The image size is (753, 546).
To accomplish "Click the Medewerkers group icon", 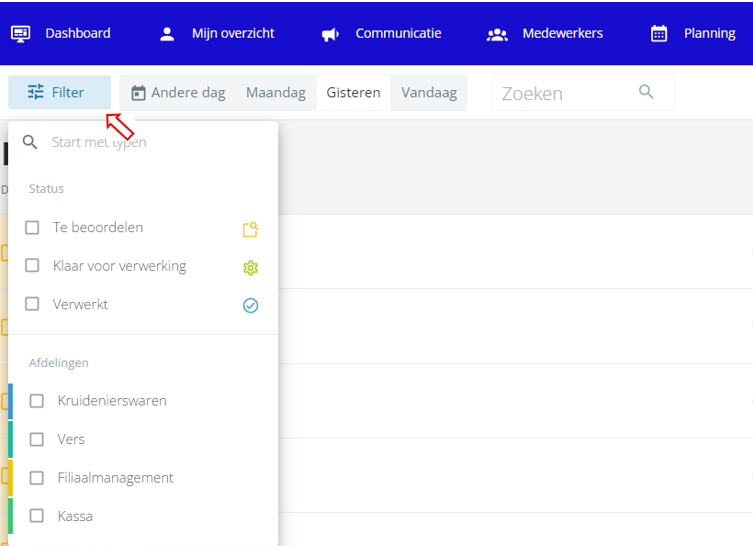I will (497, 34).
